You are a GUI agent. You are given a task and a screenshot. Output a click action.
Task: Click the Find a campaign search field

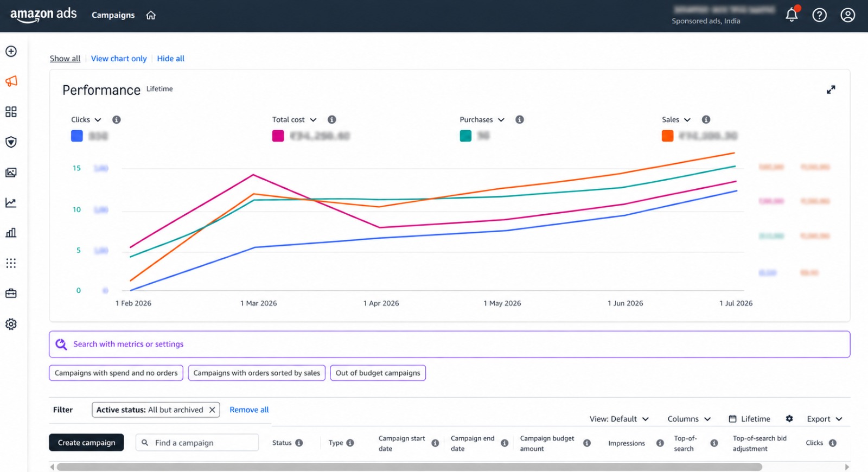(197, 442)
